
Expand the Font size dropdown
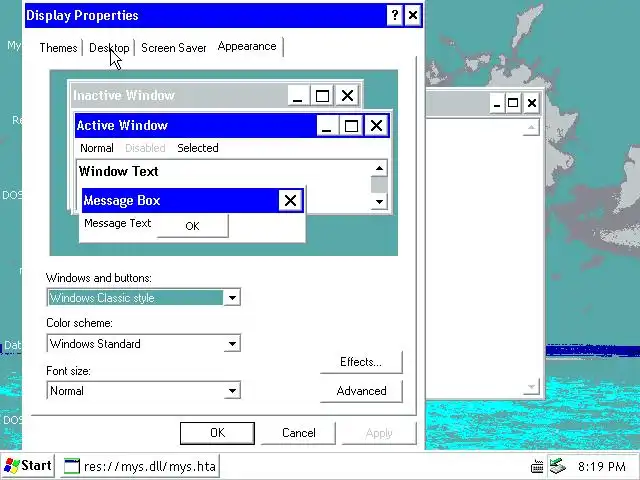pos(232,391)
